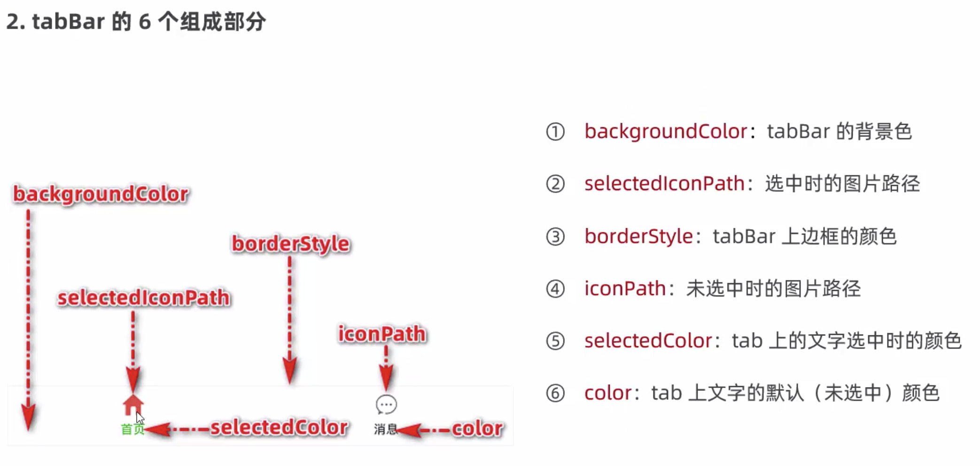Select the circled number 2 marker
Screen dimensions: 980x466
tap(555, 184)
